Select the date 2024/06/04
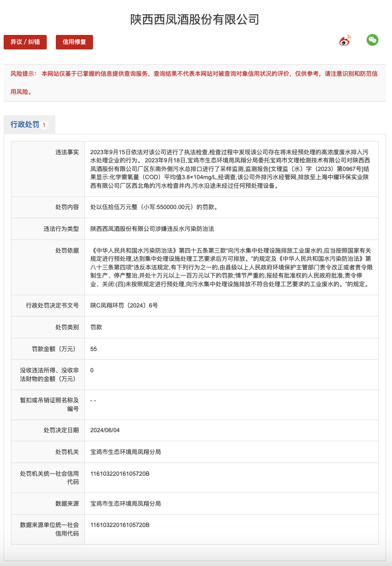This screenshot has height=566, width=392. coord(105,430)
